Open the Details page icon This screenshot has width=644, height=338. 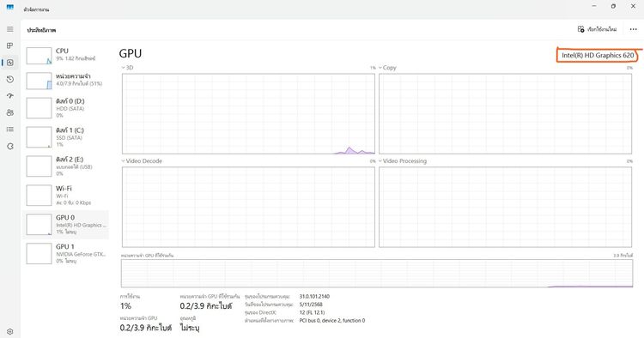[x=9, y=130]
